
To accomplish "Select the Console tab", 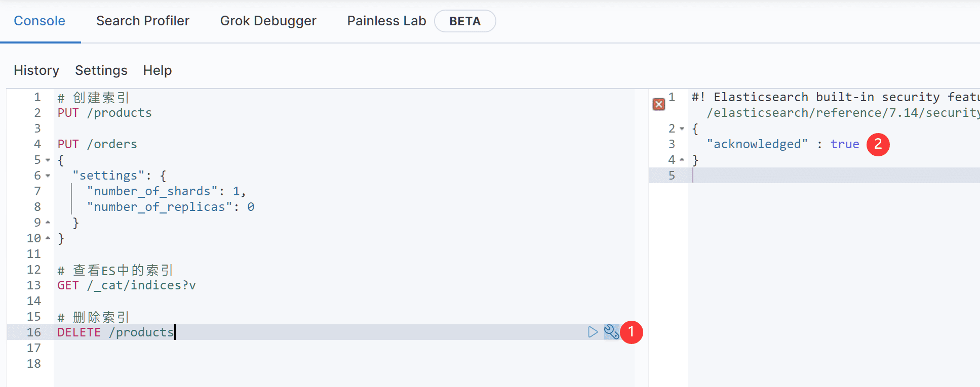I will pyautogui.click(x=40, y=21).
